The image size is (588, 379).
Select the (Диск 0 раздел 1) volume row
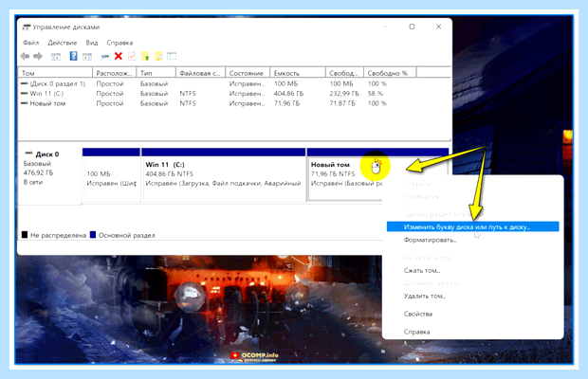click(x=57, y=83)
